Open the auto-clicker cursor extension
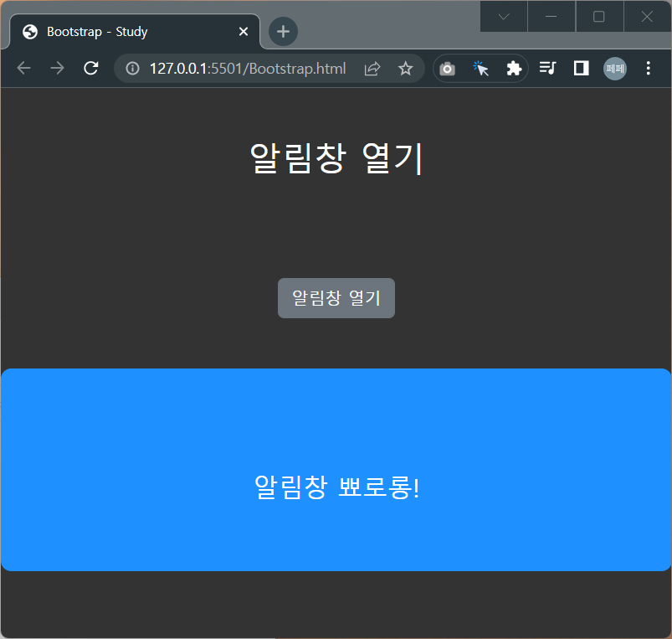 click(x=480, y=68)
